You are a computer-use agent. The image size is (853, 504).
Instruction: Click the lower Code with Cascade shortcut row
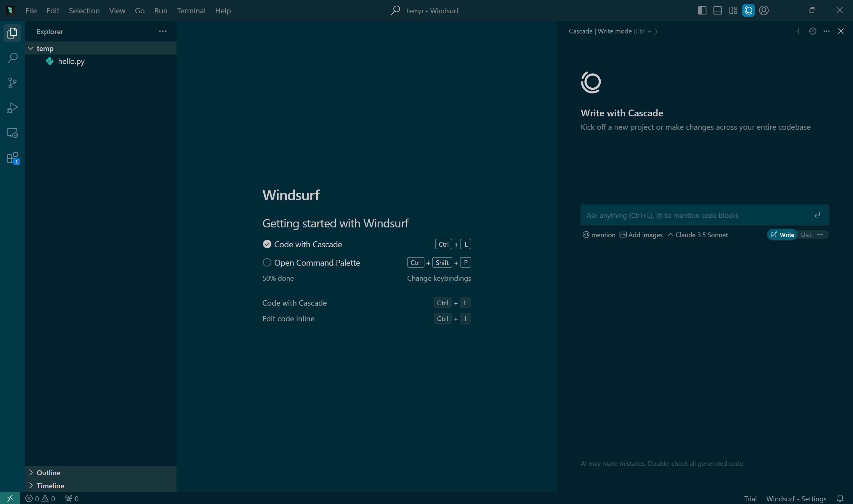(367, 303)
